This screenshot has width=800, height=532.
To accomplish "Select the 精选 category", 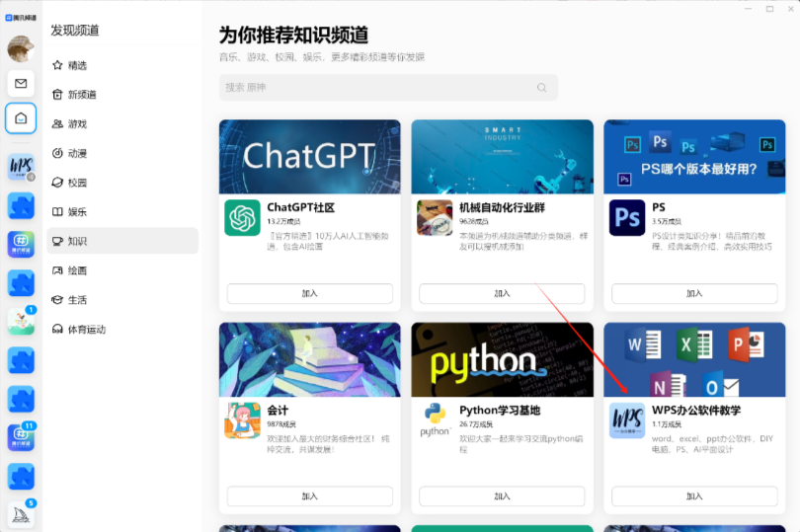I will pyautogui.click(x=122, y=65).
